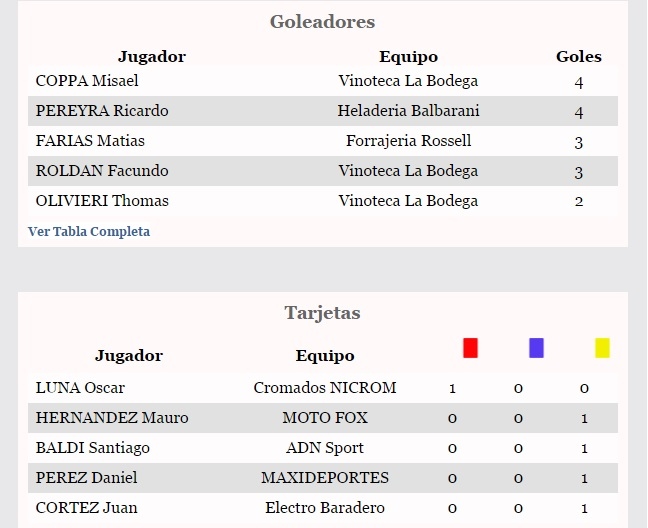Click the Goles column header

(x=579, y=57)
